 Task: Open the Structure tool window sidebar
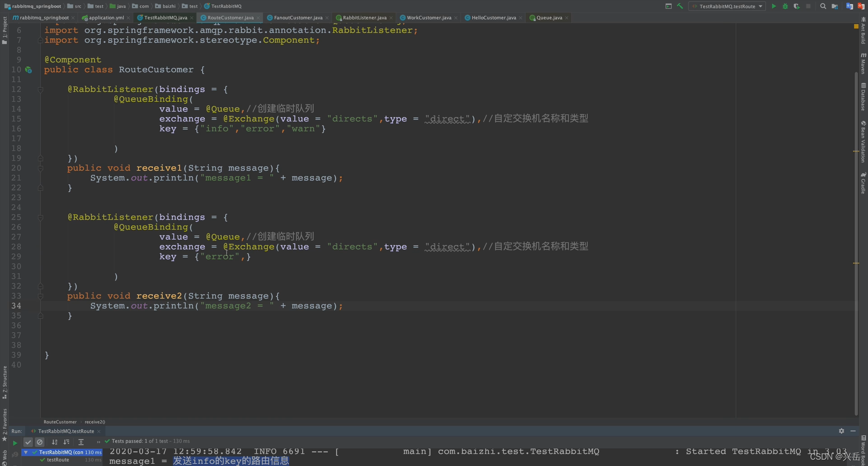click(x=5, y=382)
